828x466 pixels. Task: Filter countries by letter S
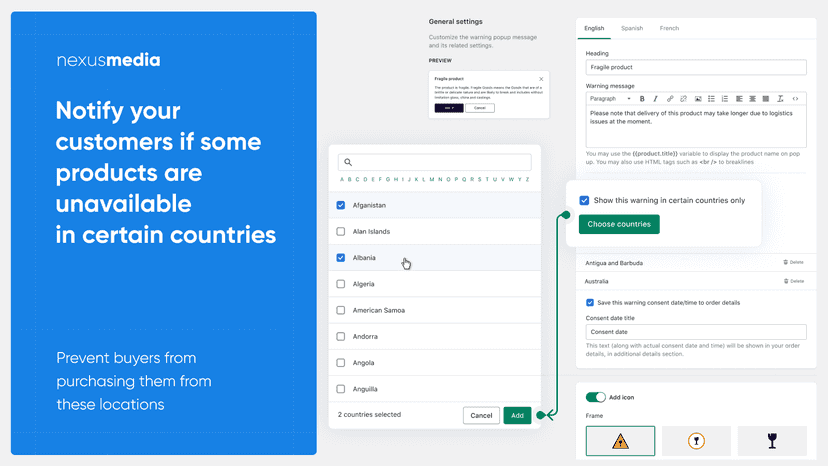coord(479,180)
